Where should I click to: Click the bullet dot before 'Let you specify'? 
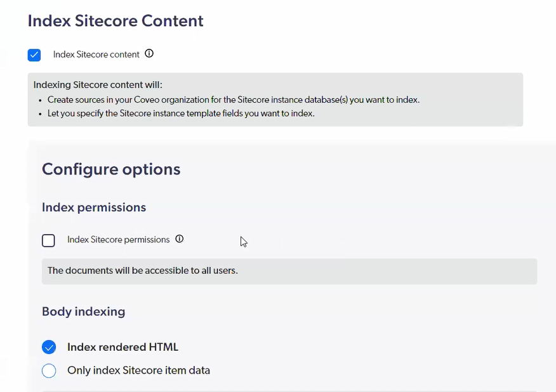pyautogui.click(x=41, y=114)
